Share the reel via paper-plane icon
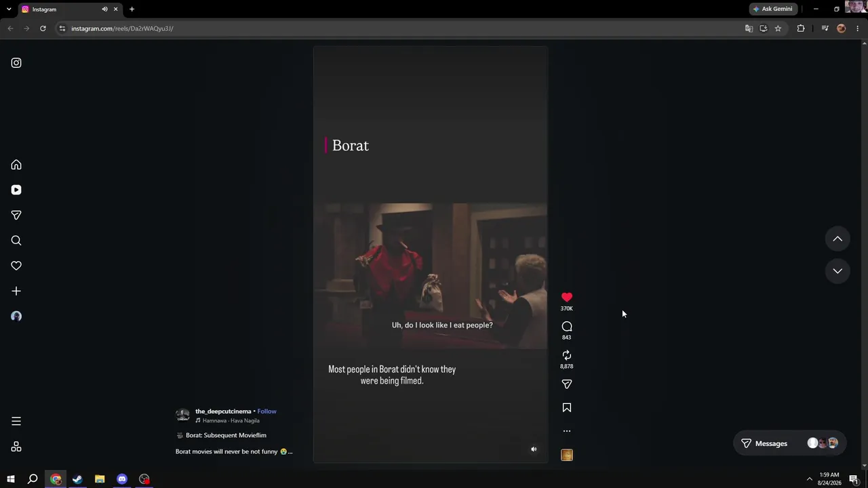 click(x=567, y=384)
